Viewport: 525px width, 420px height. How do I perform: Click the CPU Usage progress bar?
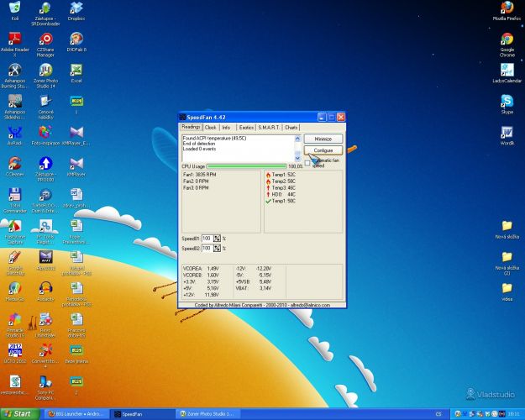coord(247,166)
